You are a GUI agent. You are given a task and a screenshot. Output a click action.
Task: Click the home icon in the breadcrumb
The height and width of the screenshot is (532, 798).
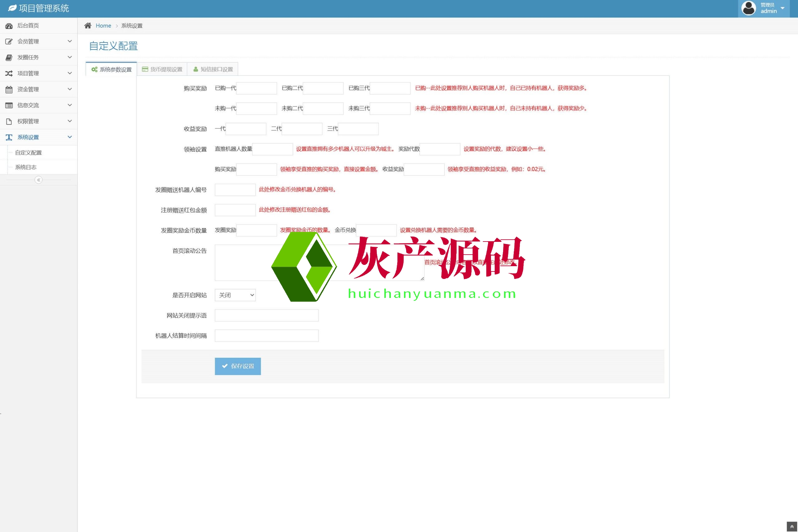pyautogui.click(x=88, y=26)
